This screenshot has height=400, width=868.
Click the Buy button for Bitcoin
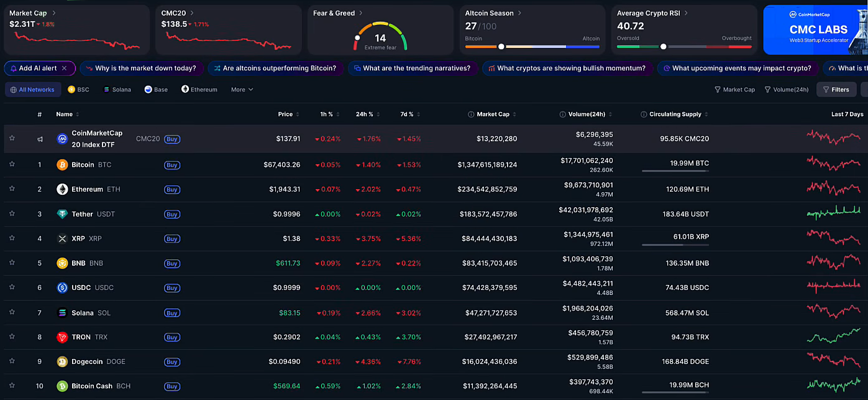172,165
